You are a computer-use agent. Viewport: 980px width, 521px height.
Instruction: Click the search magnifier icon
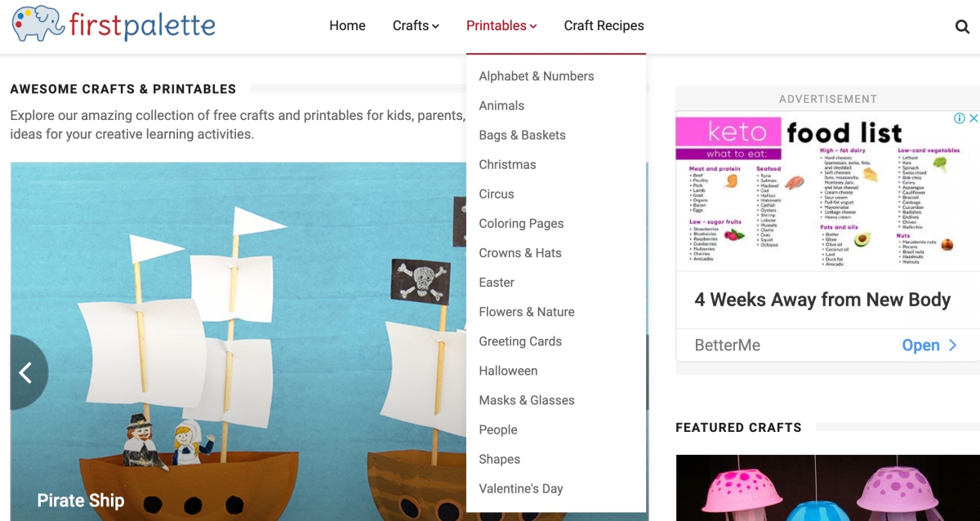pos(962,26)
